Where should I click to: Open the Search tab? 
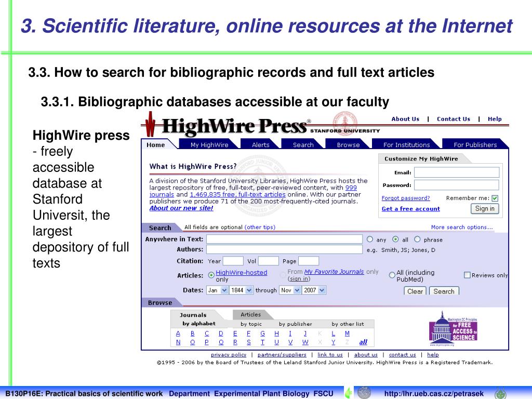click(x=303, y=145)
